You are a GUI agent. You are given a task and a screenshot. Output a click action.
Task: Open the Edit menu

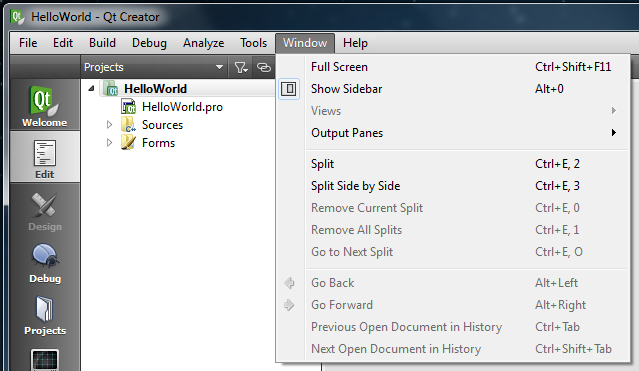63,43
